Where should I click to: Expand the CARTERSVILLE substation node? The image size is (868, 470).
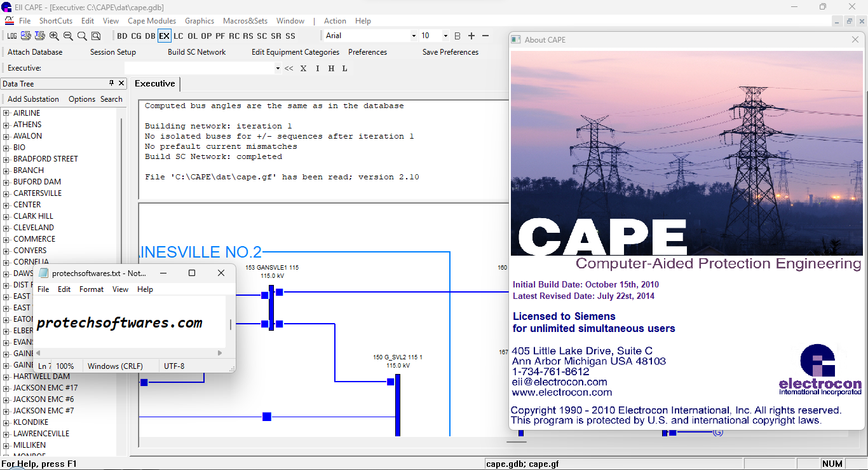coord(6,193)
